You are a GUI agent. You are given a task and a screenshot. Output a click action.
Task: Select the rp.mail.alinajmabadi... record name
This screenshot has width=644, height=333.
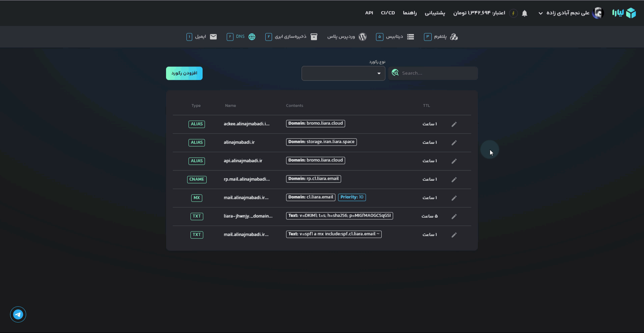point(247,179)
